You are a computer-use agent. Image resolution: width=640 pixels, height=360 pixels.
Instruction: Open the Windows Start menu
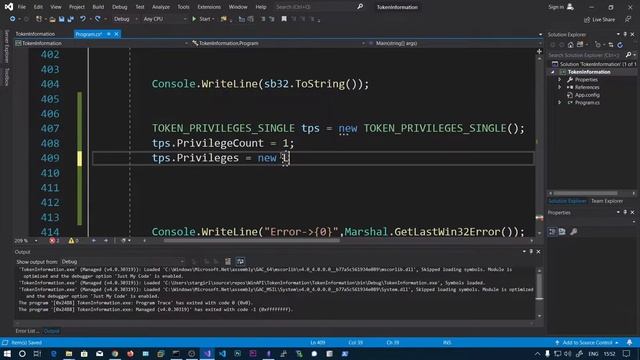(x=7, y=354)
